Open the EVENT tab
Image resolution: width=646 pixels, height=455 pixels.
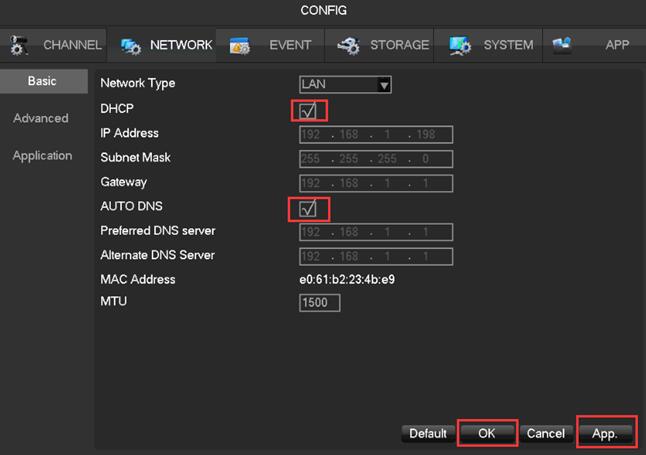coord(290,45)
